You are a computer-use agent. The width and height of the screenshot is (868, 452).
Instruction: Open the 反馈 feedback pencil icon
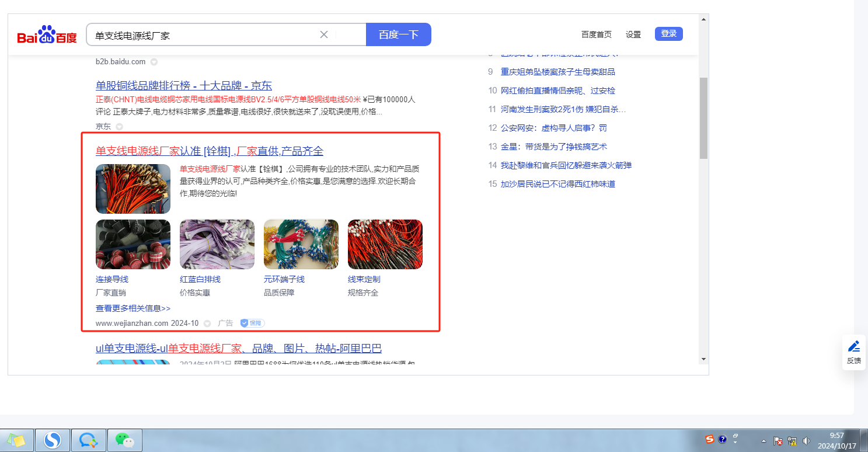point(853,352)
